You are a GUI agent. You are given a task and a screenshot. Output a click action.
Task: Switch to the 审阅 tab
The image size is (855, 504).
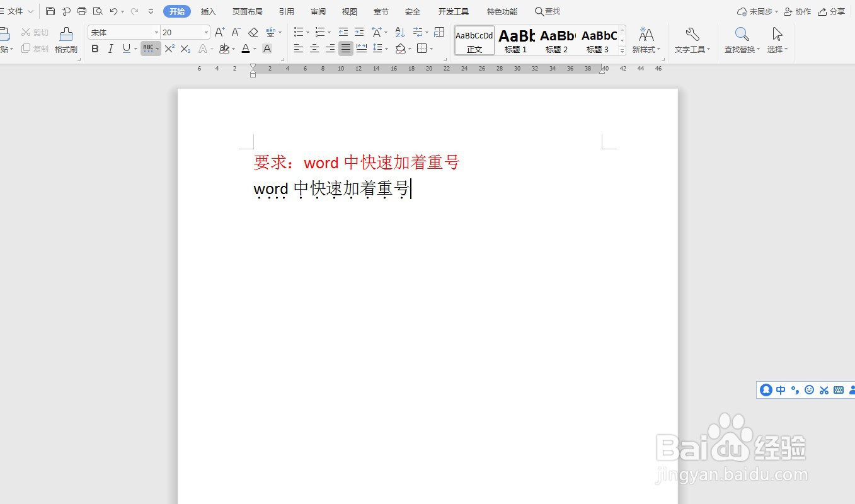[318, 11]
